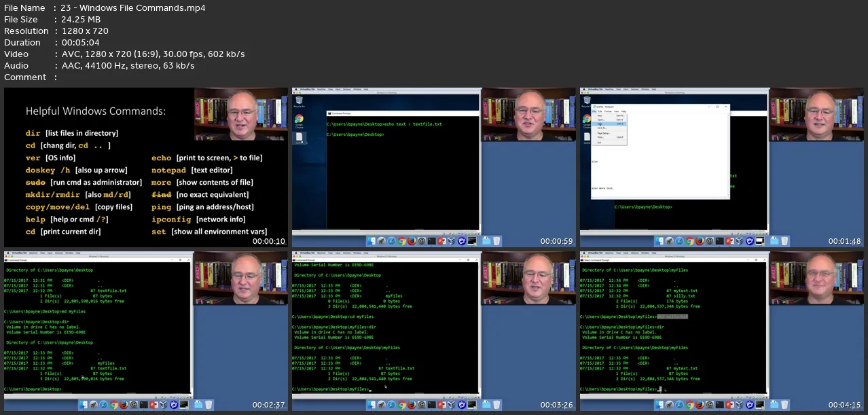This screenshot has width=868, height=415.
Task: Click the 'set [show all environment vars]' line
Action: [x=209, y=232]
